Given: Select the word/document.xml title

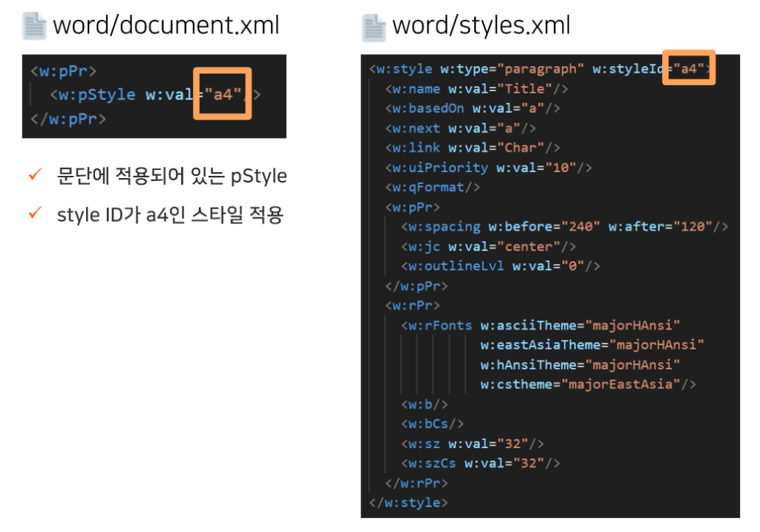Looking at the screenshot, I should coord(166,25).
